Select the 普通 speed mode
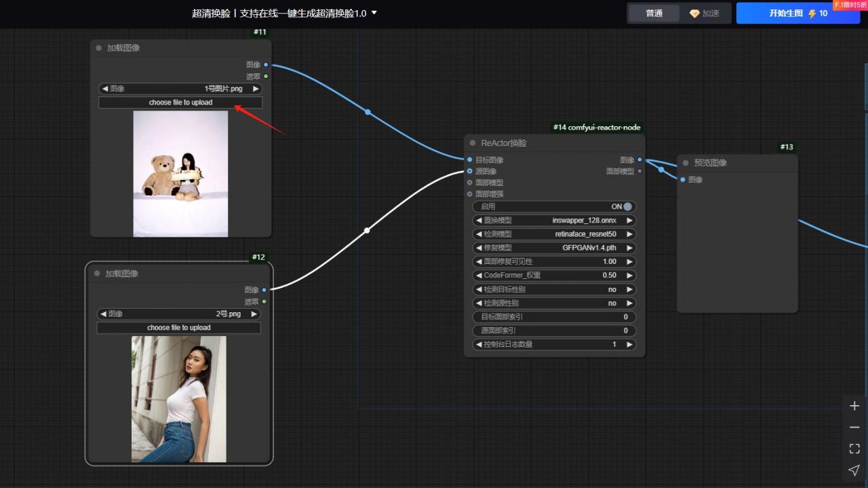Image resolution: width=868 pixels, height=488 pixels. 654,14
